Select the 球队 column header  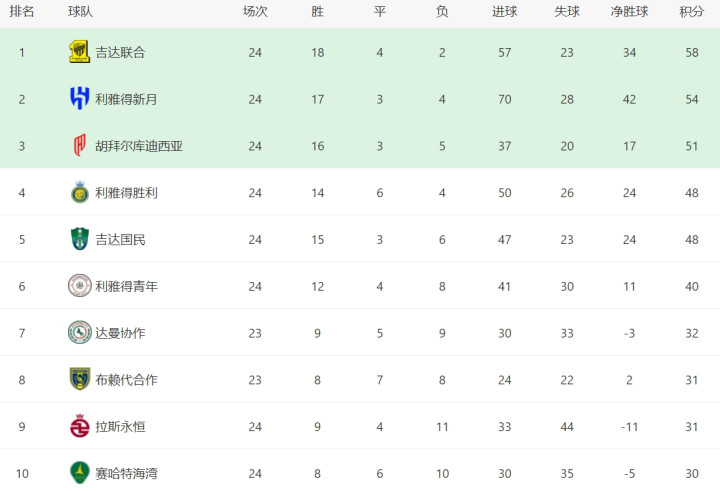[x=81, y=12]
